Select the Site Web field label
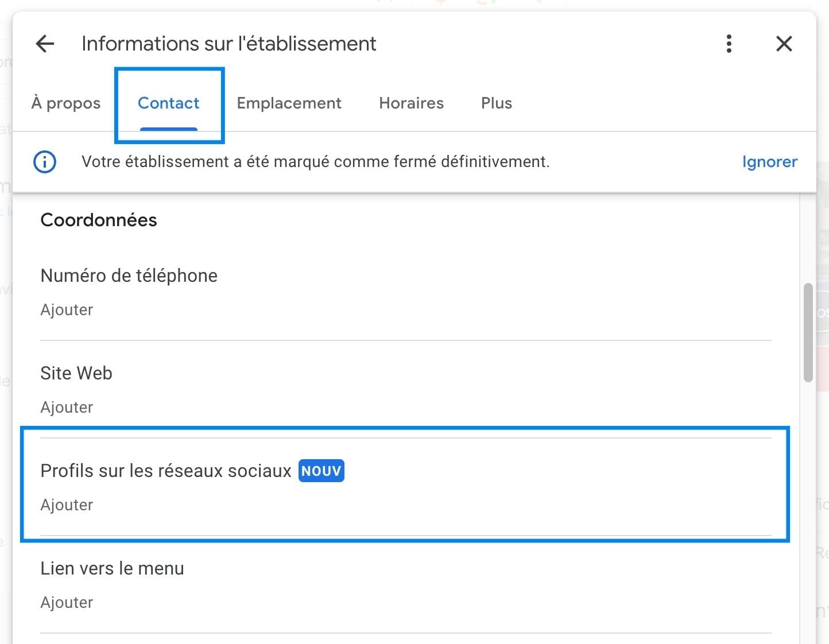Screen dimensions: 829x644 pyautogui.click(x=76, y=374)
